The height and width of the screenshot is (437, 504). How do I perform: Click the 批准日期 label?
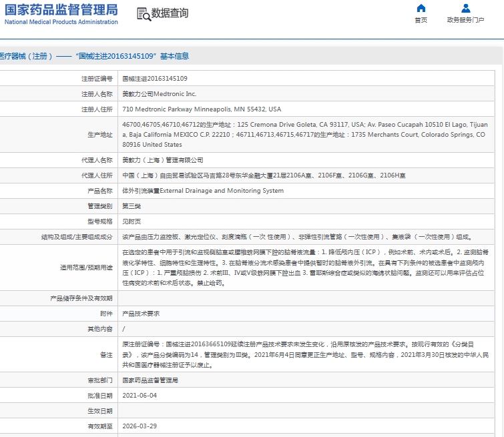pos(100,396)
